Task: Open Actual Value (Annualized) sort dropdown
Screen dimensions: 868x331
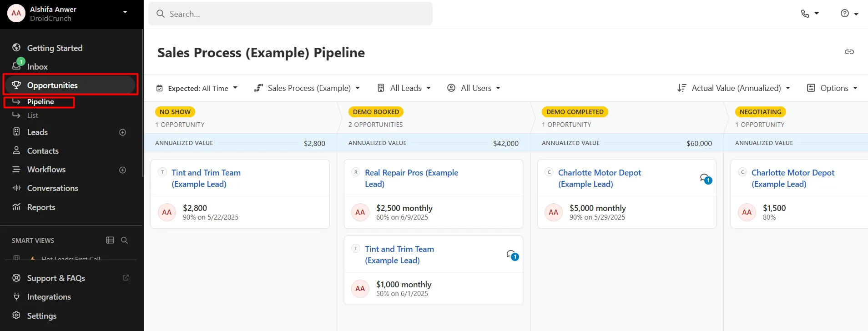Action: pos(734,88)
